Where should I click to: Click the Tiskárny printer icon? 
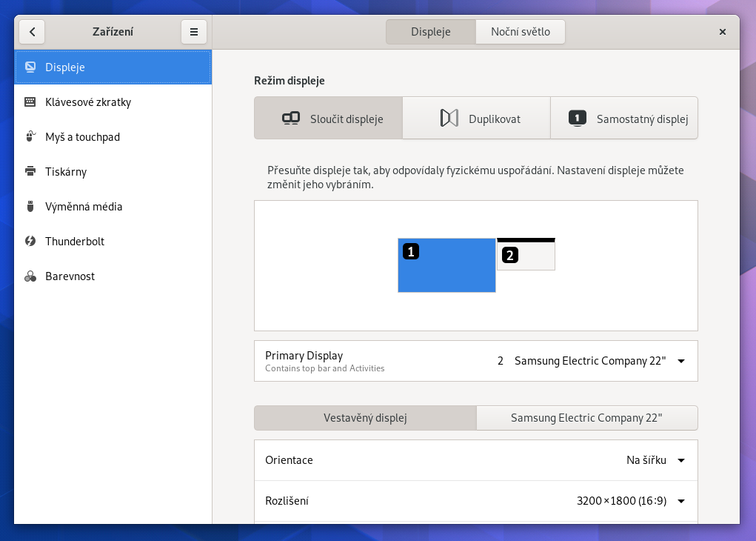click(x=30, y=172)
